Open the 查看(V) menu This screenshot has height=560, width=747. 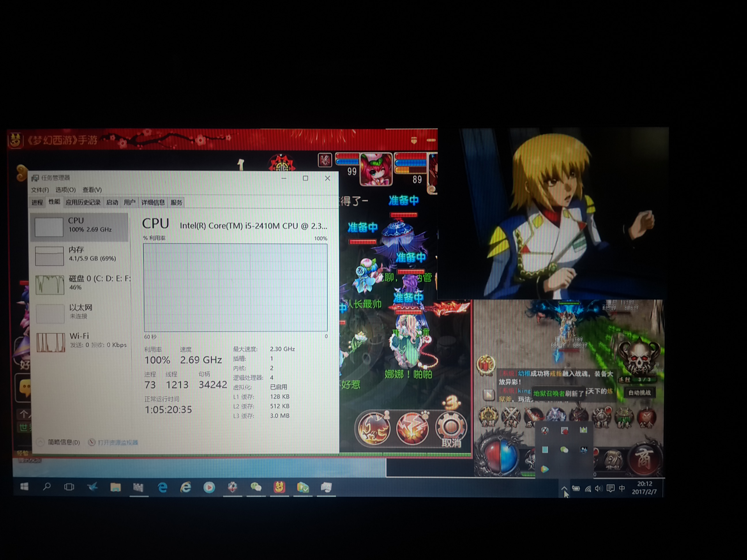coord(92,190)
